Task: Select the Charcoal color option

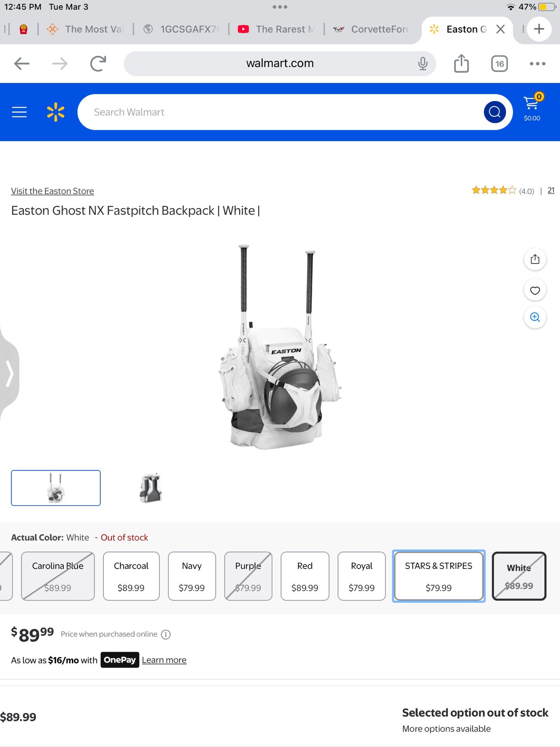Action: [x=131, y=576]
